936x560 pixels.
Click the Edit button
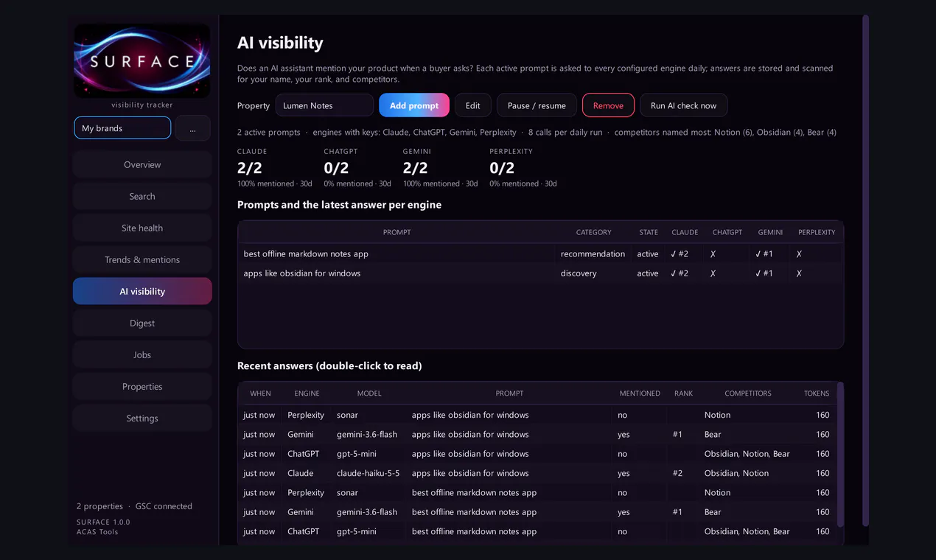pos(473,105)
